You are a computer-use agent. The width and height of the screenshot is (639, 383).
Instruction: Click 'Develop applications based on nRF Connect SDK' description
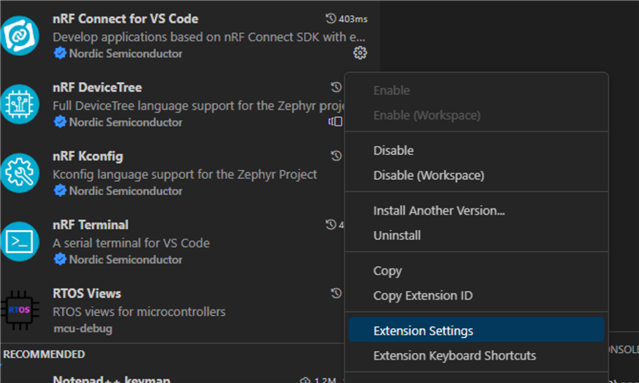coord(209,37)
